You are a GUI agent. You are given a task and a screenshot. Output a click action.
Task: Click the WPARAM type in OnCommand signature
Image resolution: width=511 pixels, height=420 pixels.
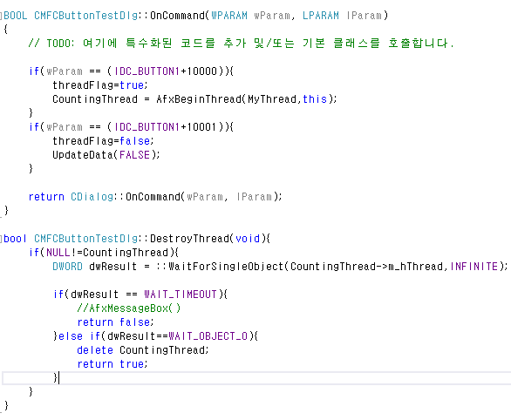(x=229, y=16)
